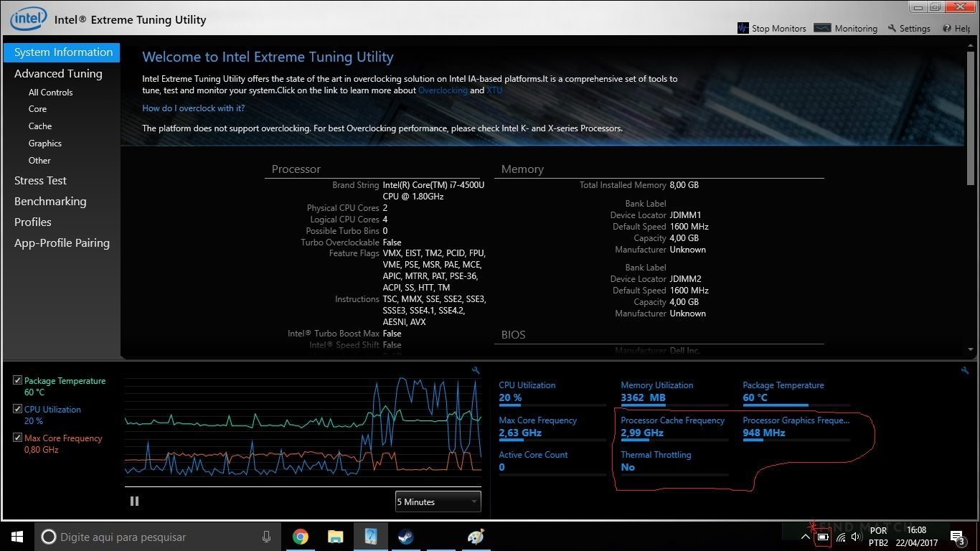Minimize the XTU window
980x551 pixels.
pyautogui.click(x=918, y=6)
